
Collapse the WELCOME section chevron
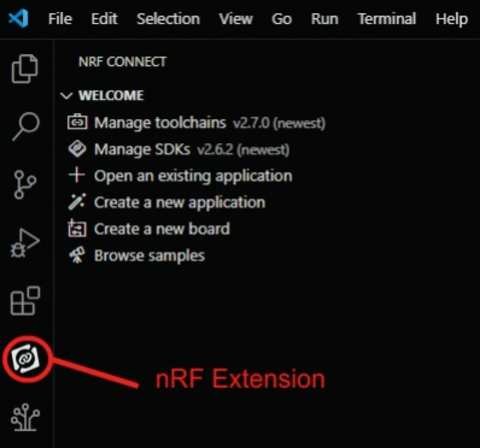[x=66, y=96]
